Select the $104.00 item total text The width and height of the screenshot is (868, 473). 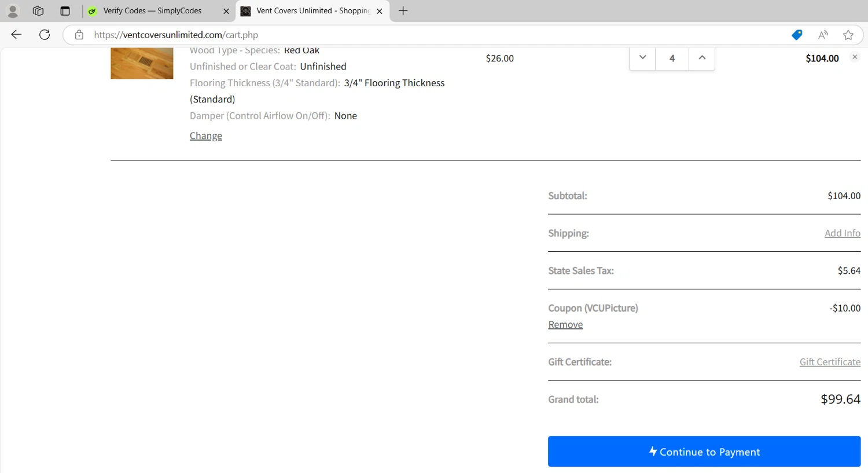pos(822,58)
